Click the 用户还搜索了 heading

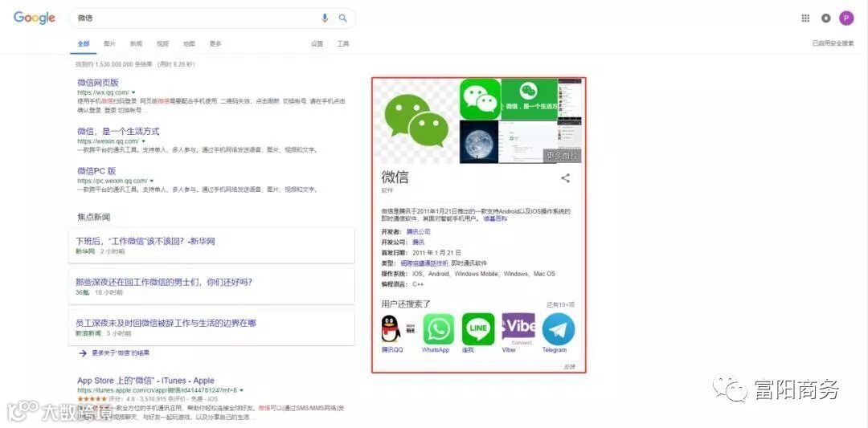[x=406, y=304]
